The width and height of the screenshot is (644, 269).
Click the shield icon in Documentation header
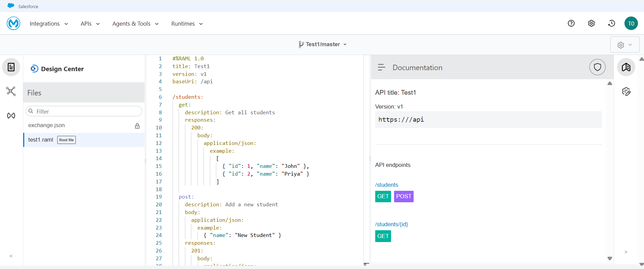pos(597,67)
